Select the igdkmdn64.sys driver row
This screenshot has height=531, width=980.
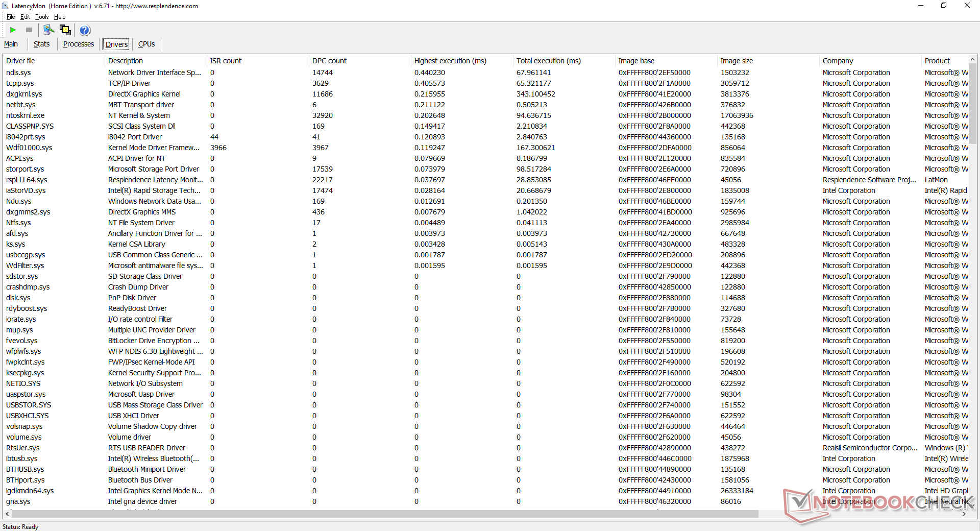click(485, 491)
